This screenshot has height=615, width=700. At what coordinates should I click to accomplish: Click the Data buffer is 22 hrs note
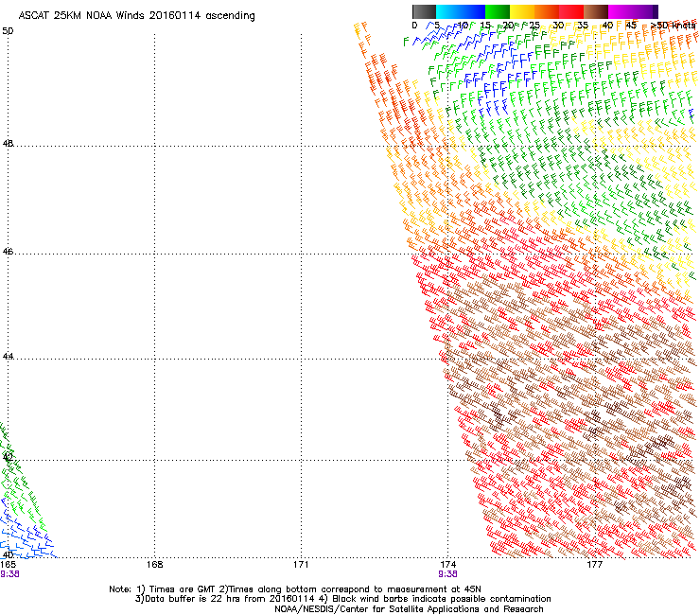pyautogui.click(x=342, y=599)
